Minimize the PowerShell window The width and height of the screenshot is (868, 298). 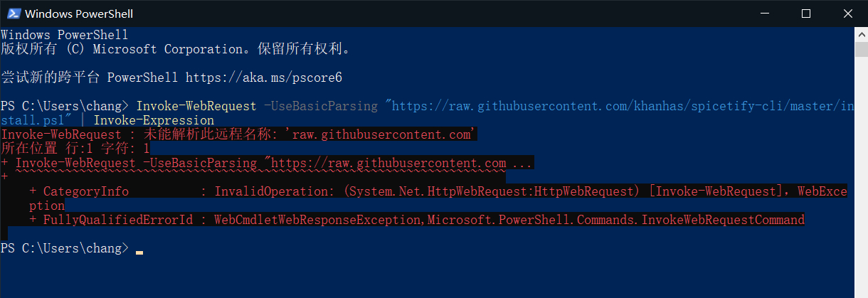pos(765,14)
